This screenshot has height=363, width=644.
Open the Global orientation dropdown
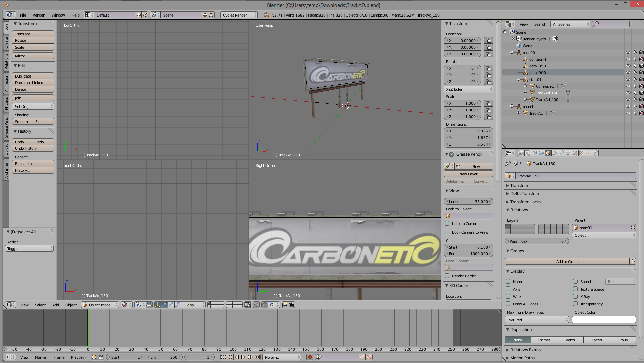194,305
